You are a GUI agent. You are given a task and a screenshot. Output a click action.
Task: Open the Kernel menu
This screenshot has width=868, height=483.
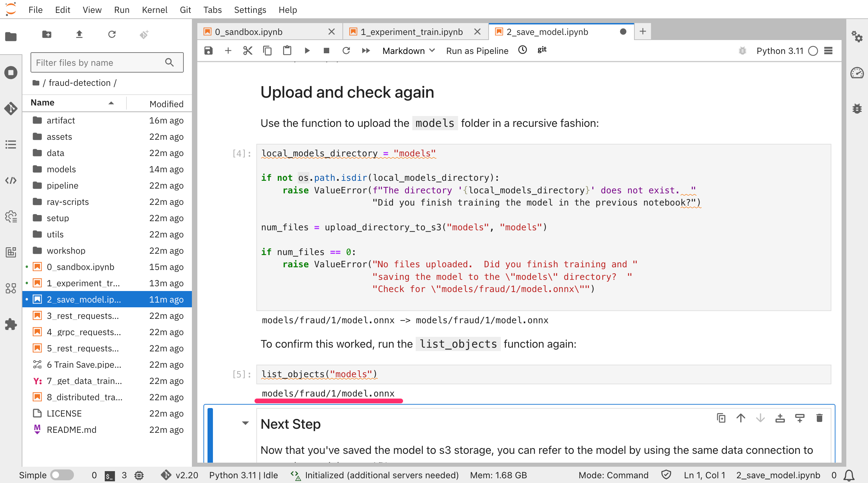pos(155,10)
